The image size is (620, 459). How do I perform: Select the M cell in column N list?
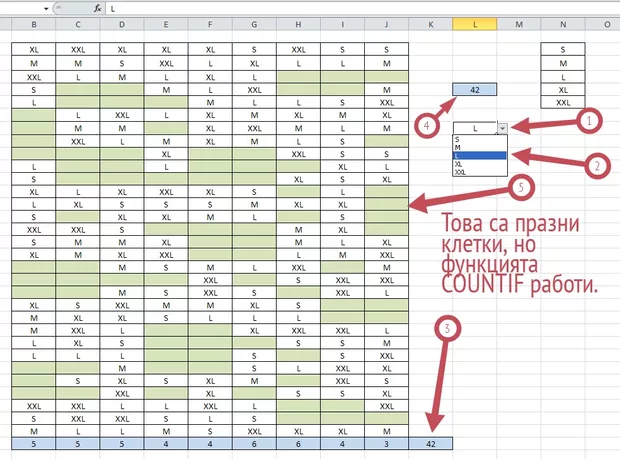pos(563,63)
